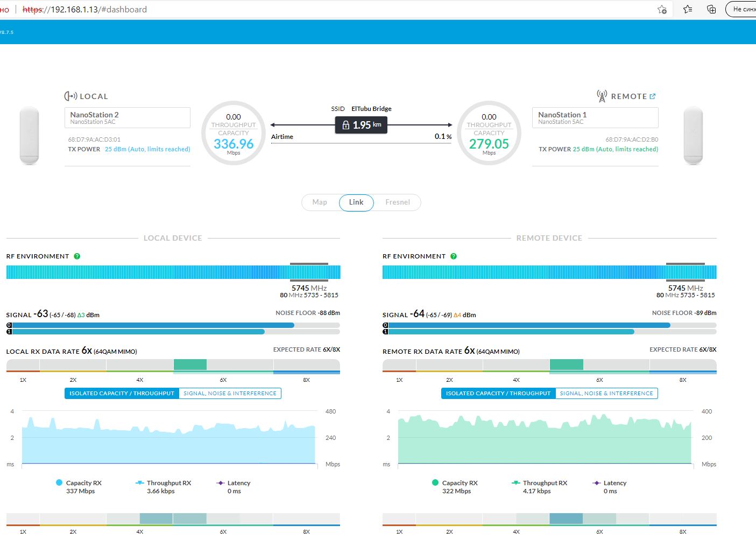Click the 1.95 km distance badge
756x539 pixels.
pyautogui.click(x=361, y=125)
